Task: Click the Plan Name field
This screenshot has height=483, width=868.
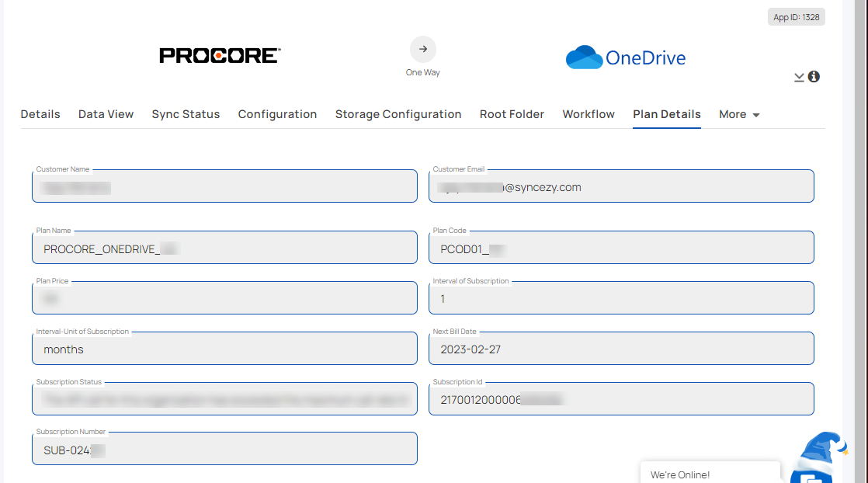Action: click(224, 248)
